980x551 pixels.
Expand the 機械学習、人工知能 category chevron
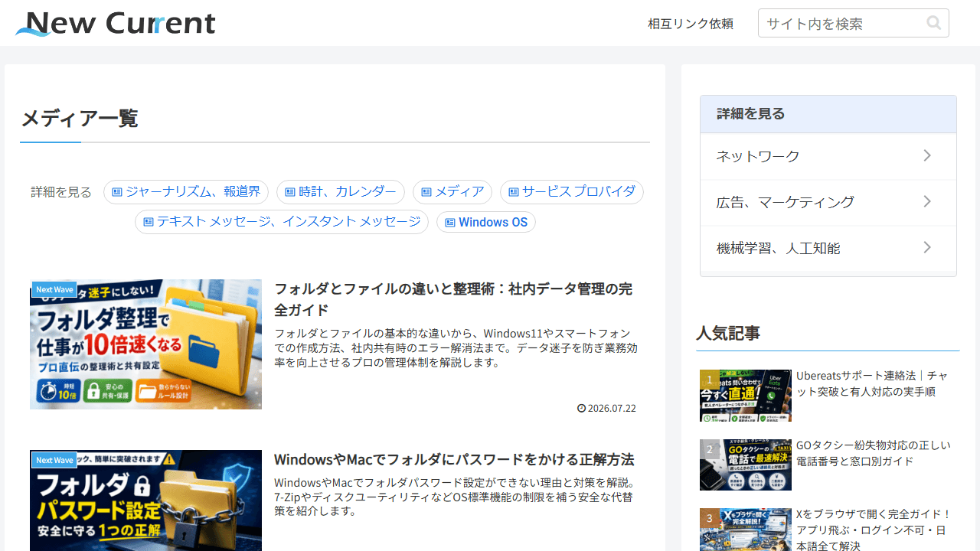pyautogui.click(x=927, y=248)
